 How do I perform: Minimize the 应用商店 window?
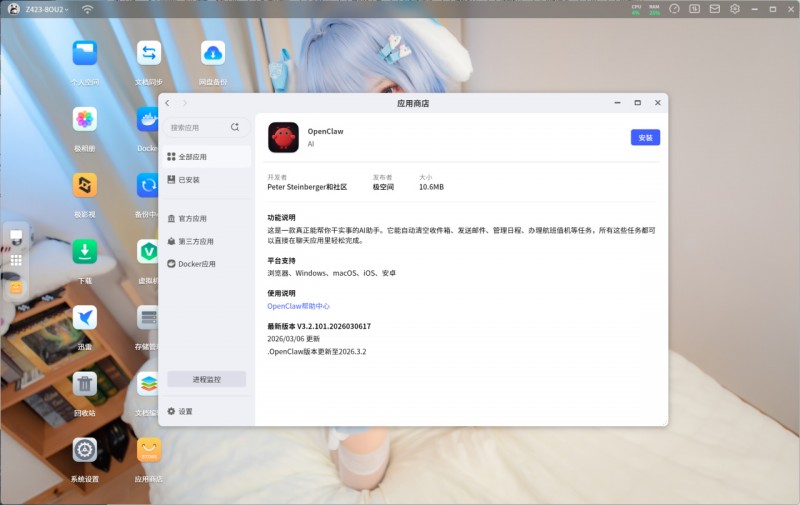(x=617, y=103)
